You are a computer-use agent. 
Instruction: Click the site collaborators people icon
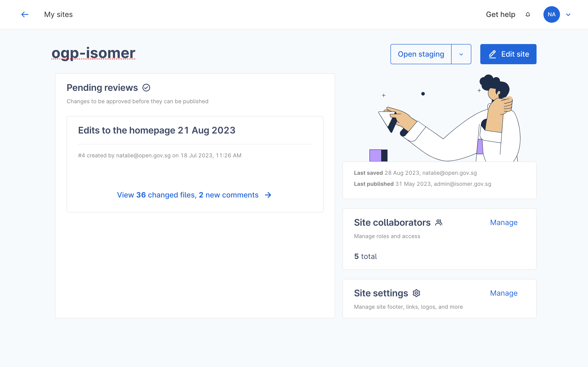(x=438, y=222)
